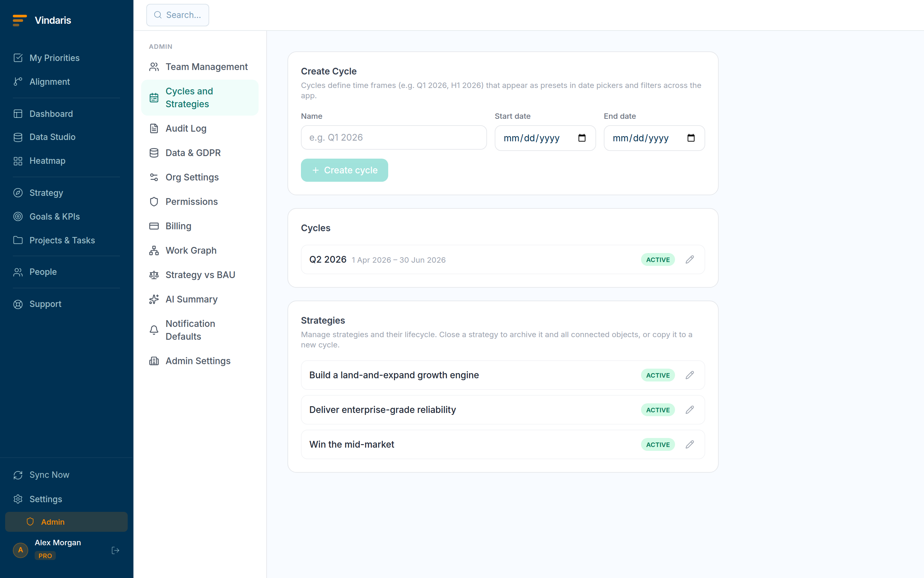Click the Start date field
The width and height of the screenshot is (924, 578).
tap(545, 138)
